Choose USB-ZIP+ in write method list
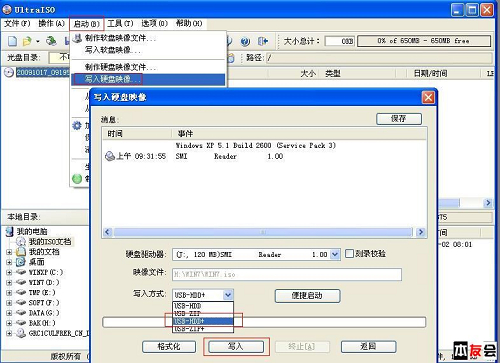The height and width of the screenshot is (363, 500). (203, 329)
